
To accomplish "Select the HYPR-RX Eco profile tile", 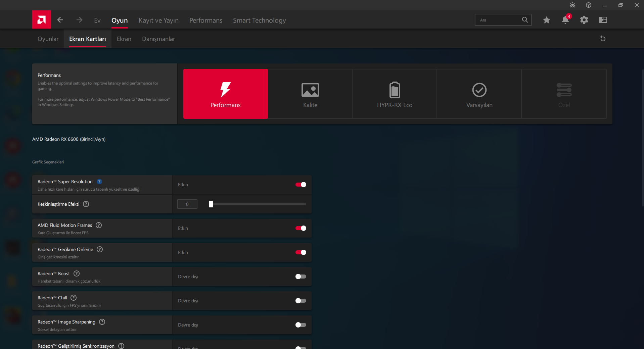I will click(x=395, y=94).
